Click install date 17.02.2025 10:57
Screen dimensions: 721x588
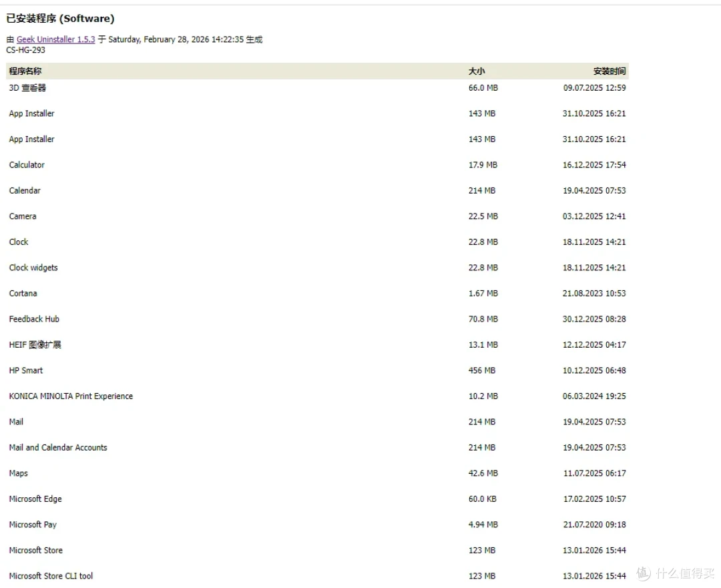point(595,499)
